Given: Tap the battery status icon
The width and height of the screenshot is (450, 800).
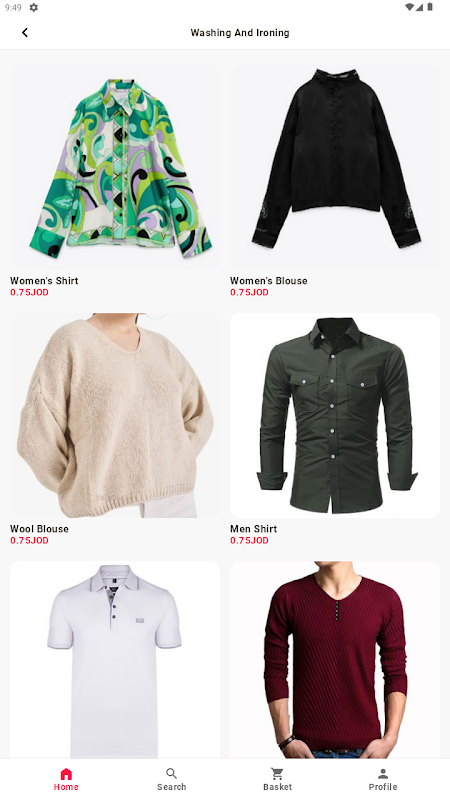Looking at the screenshot, I should [x=430, y=7].
